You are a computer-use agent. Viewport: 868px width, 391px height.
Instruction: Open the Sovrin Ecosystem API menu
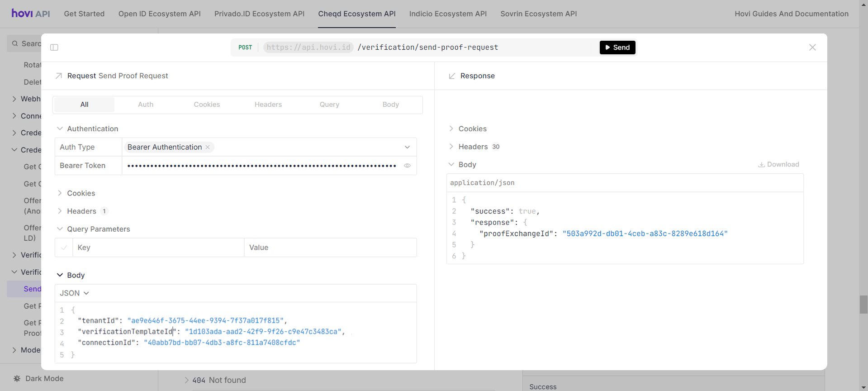click(538, 14)
